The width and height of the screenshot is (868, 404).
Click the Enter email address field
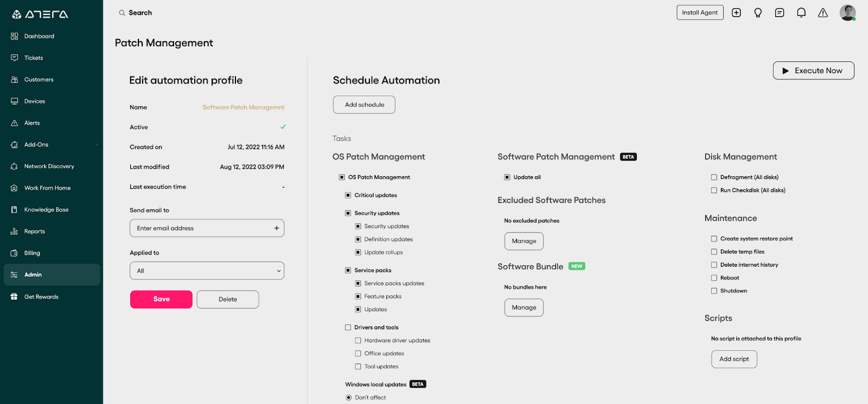[x=201, y=228]
